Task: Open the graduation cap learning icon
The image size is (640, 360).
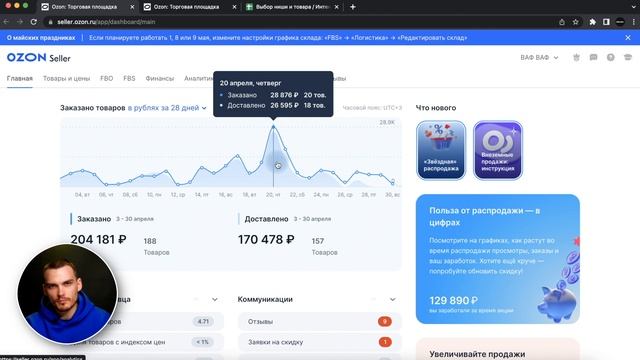Action: click(x=628, y=58)
